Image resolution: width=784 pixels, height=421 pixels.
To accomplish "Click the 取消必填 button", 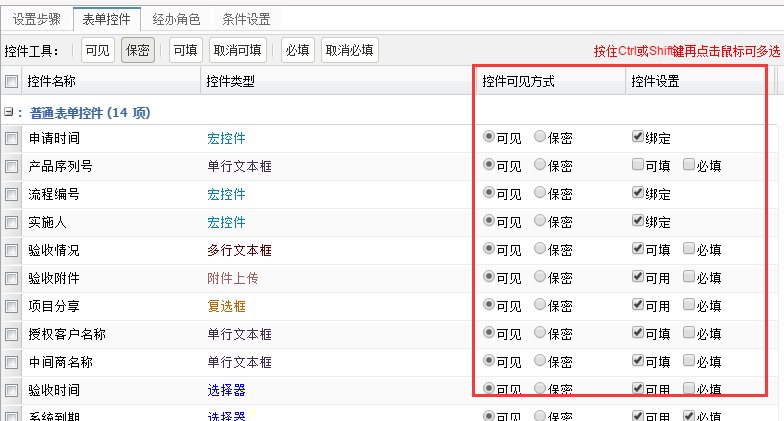I will pyautogui.click(x=349, y=50).
